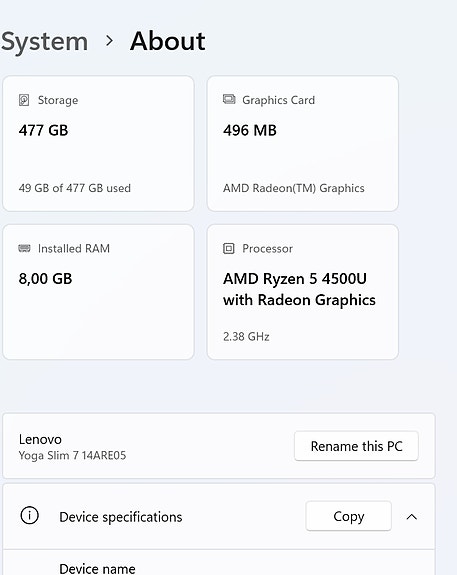Collapse the Device specifications section chevron
Screen dimensions: 457x575
412,517
